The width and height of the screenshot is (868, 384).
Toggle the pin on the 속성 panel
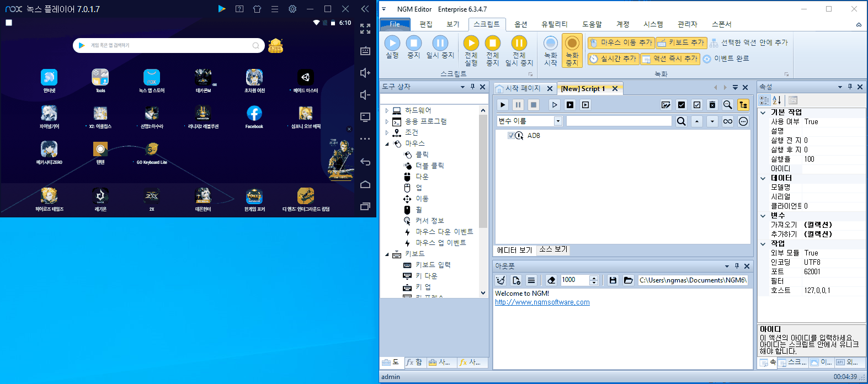pos(850,87)
